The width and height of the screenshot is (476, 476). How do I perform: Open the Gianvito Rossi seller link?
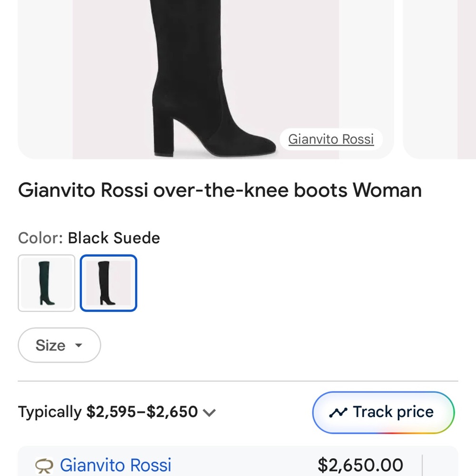coord(116,465)
